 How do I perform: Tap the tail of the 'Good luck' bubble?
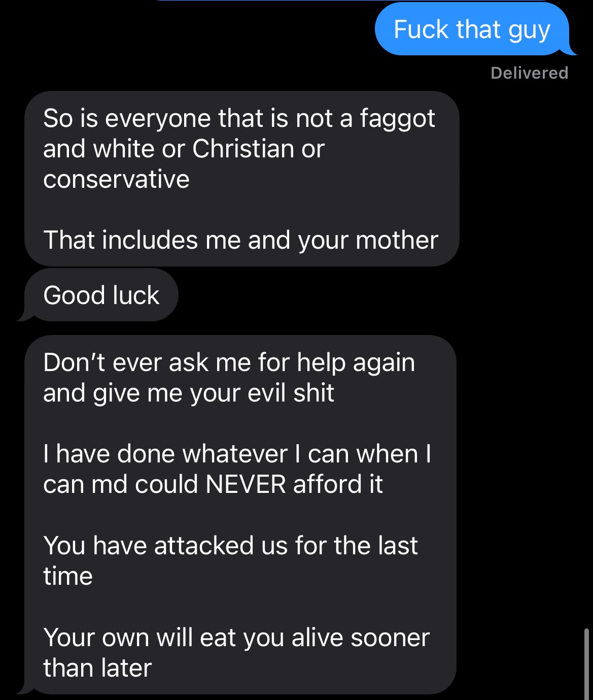pos(22,318)
